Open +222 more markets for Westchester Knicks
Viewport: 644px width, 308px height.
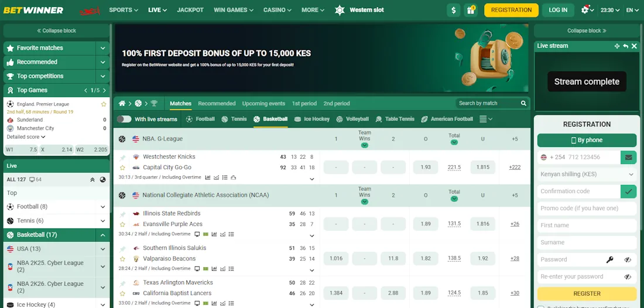click(x=515, y=167)
